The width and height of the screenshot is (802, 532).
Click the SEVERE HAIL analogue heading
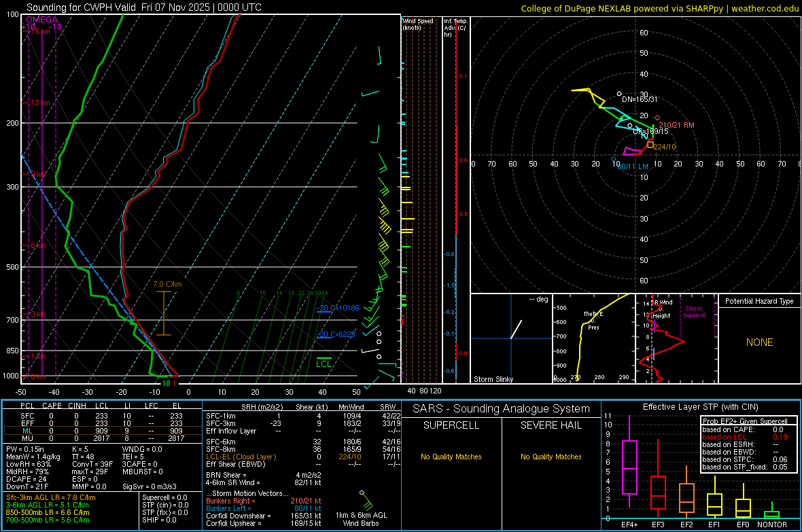point(551,425)
